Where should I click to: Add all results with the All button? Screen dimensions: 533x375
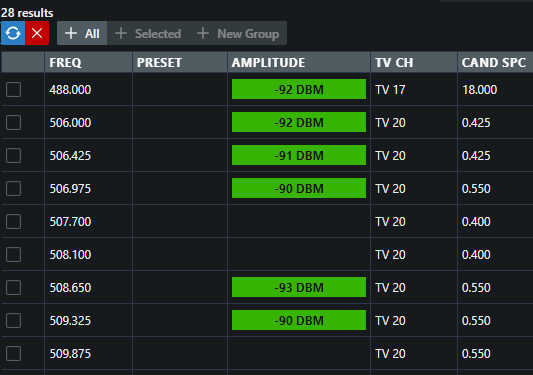[82, 33]
